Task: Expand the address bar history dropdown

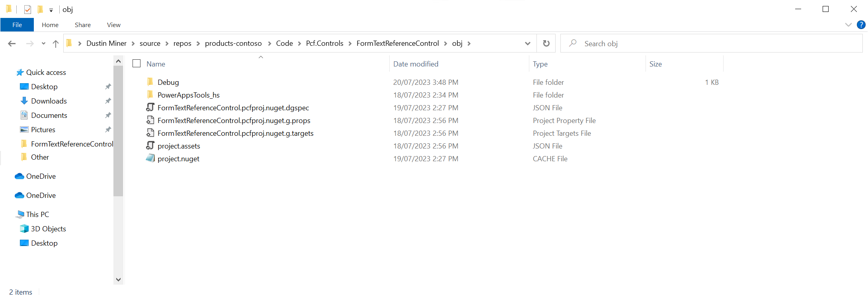Action: pyautogui.click(x=527, y=43)
